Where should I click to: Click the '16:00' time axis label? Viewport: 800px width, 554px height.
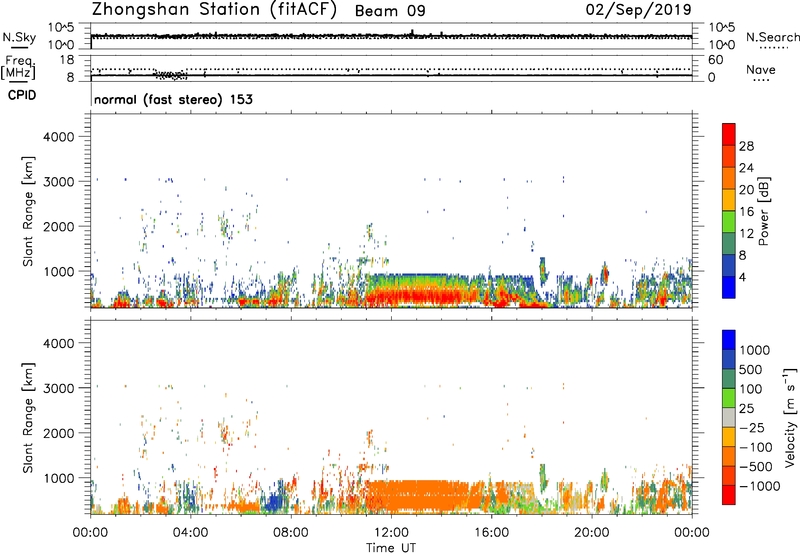[x=491, y=533]
